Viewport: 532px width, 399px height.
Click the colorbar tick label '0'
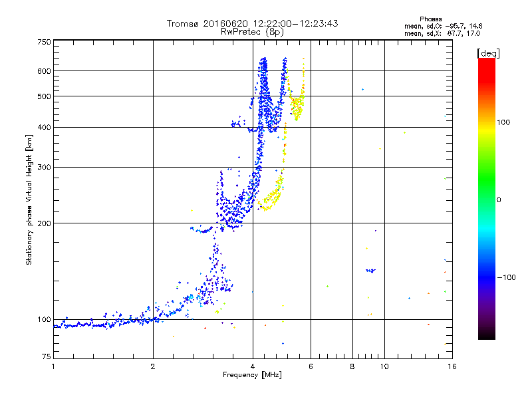(x=499, y=199)
